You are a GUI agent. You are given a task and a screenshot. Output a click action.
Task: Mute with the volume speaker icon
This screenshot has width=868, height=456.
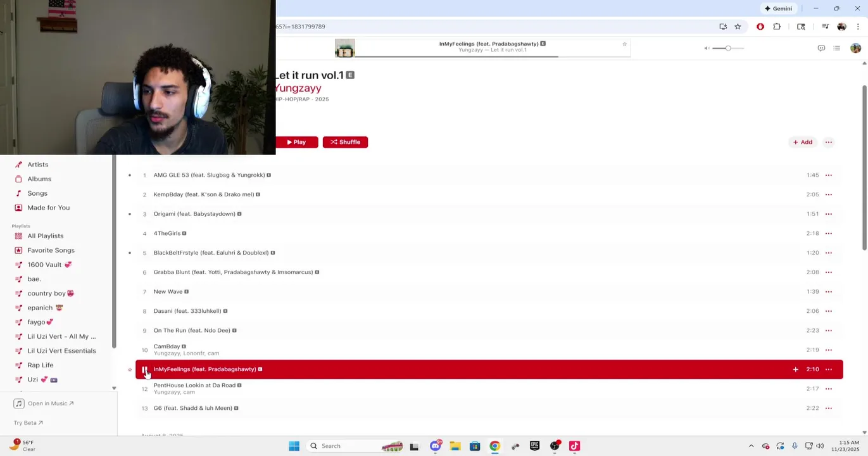pyautogui.click(x=707, y=48)
